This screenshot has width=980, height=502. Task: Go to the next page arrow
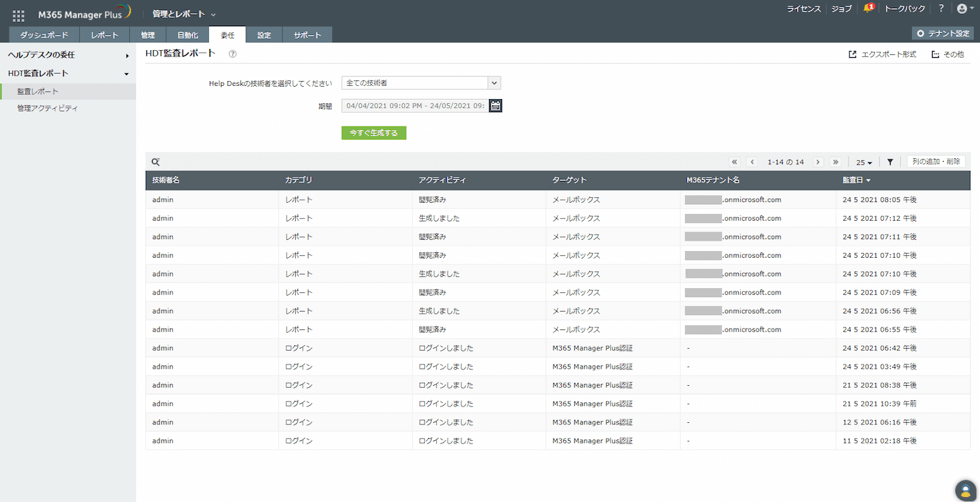818,162
